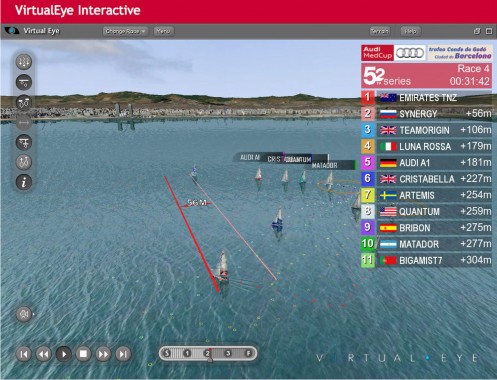This screenshot has height=380, width=497.
Task: Click the New Zealand flag icon
Action: [388, 98]
